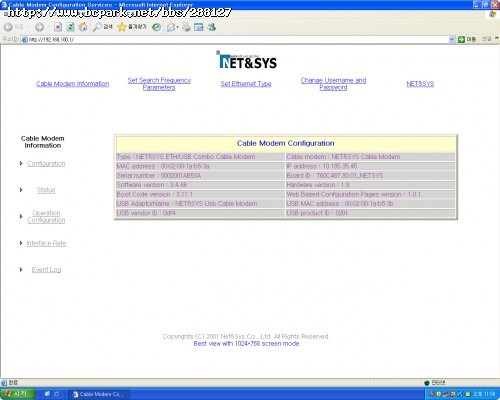
Task: Select the Hardware version table cell
Action: pos(371,185)
